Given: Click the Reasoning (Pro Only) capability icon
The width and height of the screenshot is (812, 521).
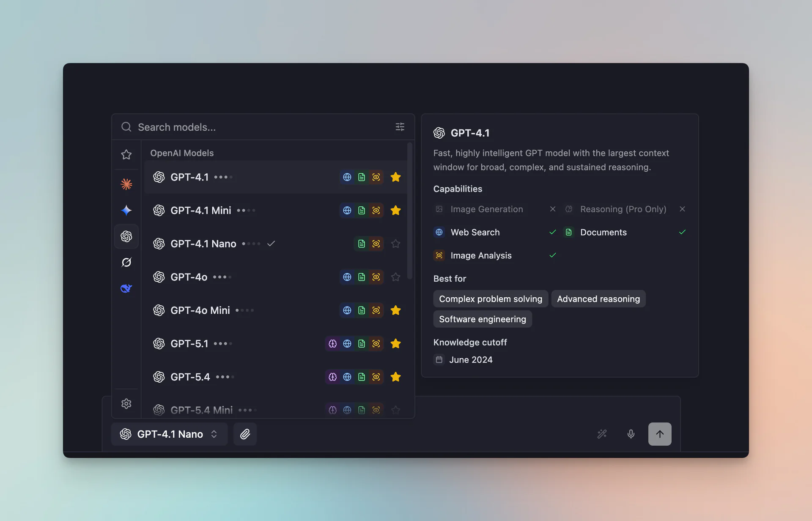Looking at the screenshot, I should pos(569,209).
